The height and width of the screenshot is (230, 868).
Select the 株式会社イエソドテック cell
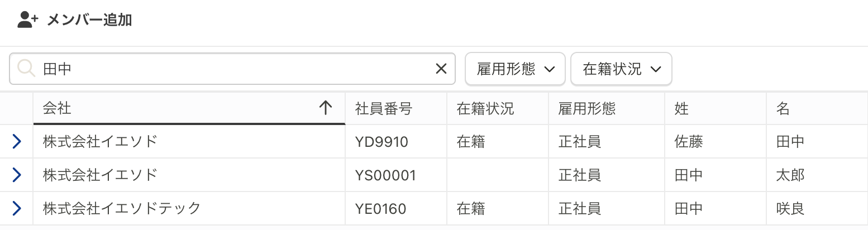point(189,209)
